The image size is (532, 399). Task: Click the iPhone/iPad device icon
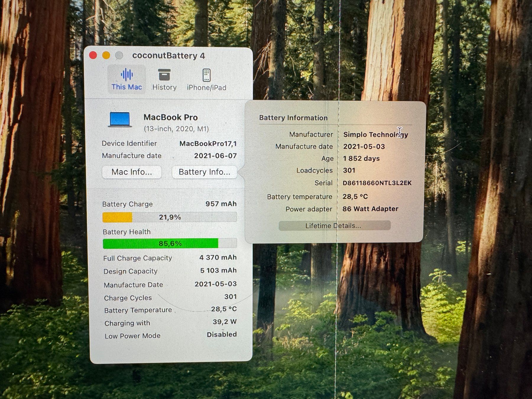(207, 75)
